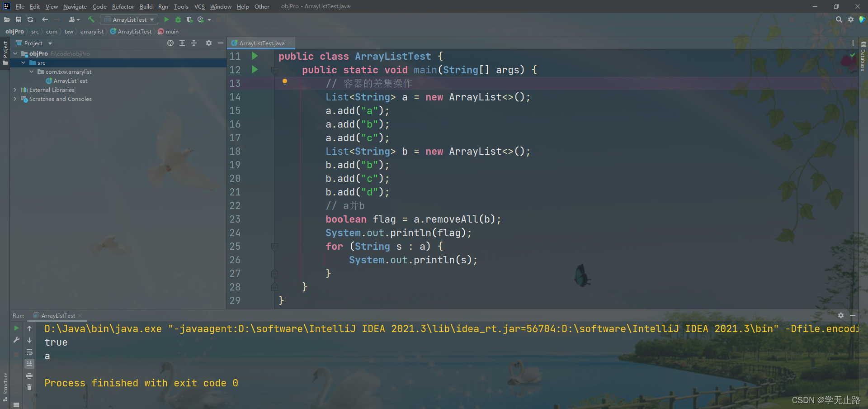Run ArrayListTest with the toolbar play icon
868x409 pixels.
click(x=166, y=19)
